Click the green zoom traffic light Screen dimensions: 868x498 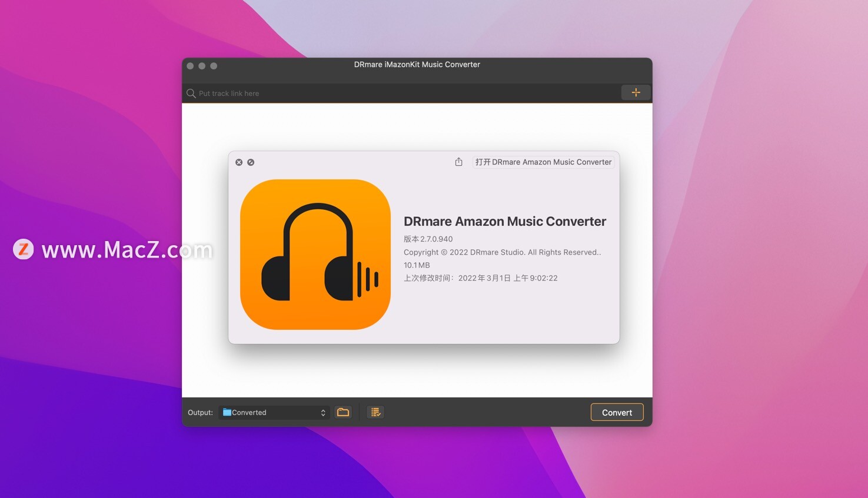214,66
